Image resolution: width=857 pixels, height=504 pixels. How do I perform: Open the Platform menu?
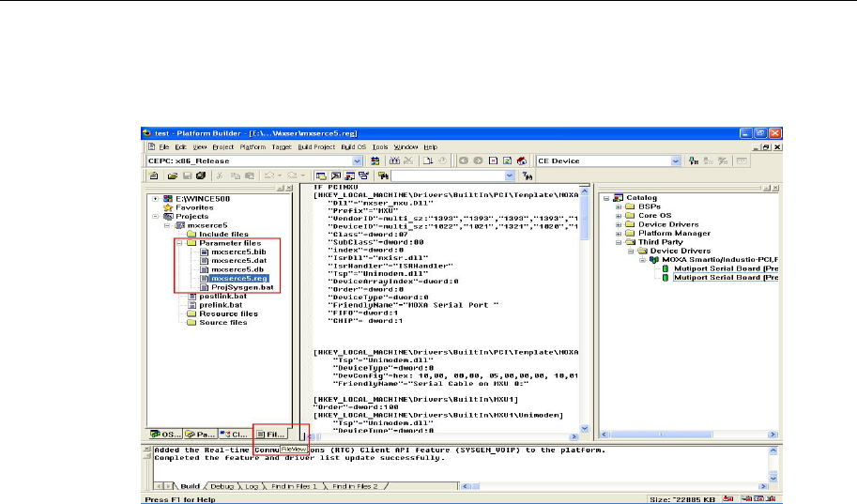[x=252, y=147]
